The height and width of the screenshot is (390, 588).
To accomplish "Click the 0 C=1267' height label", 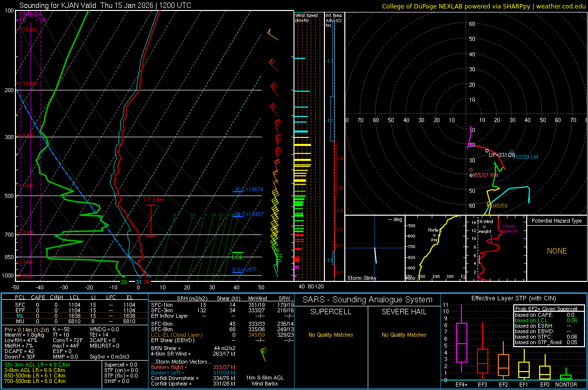I will click(244, 269).
